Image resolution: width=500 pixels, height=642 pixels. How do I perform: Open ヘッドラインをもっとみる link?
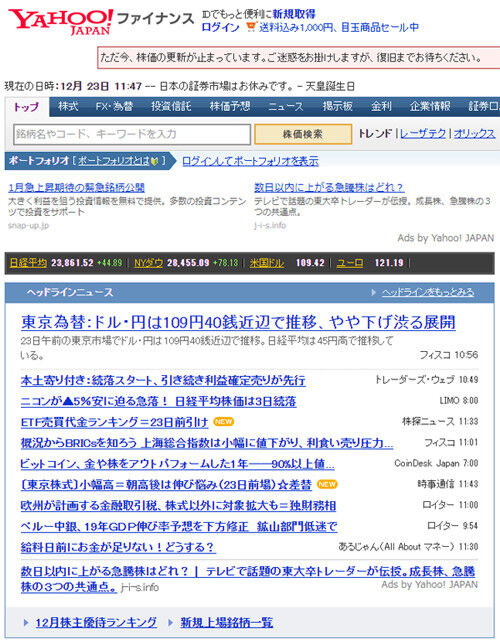tap(428, 292)
